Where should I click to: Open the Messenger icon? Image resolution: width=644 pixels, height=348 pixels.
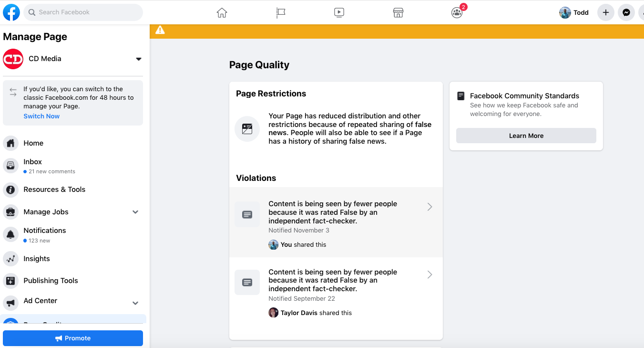(626, 12)
